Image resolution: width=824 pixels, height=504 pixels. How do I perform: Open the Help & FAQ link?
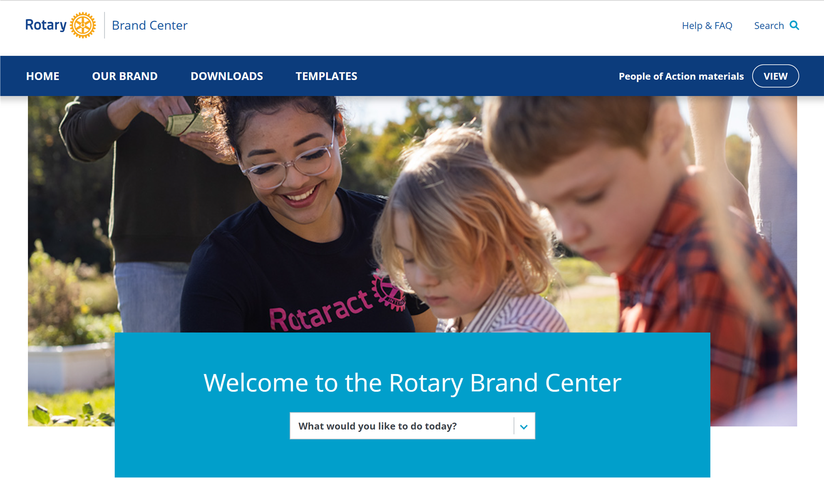tap(707, 25)
